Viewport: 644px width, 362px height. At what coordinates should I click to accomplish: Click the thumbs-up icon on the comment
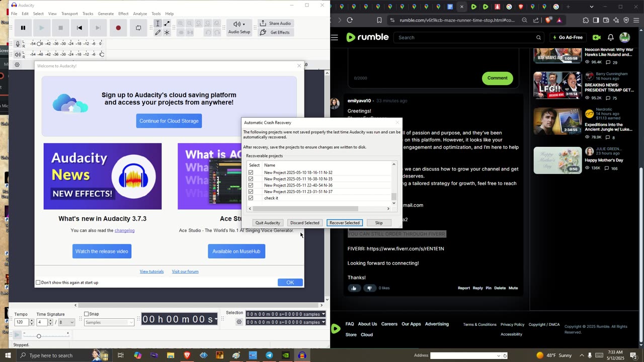click(x=354, y=288)
